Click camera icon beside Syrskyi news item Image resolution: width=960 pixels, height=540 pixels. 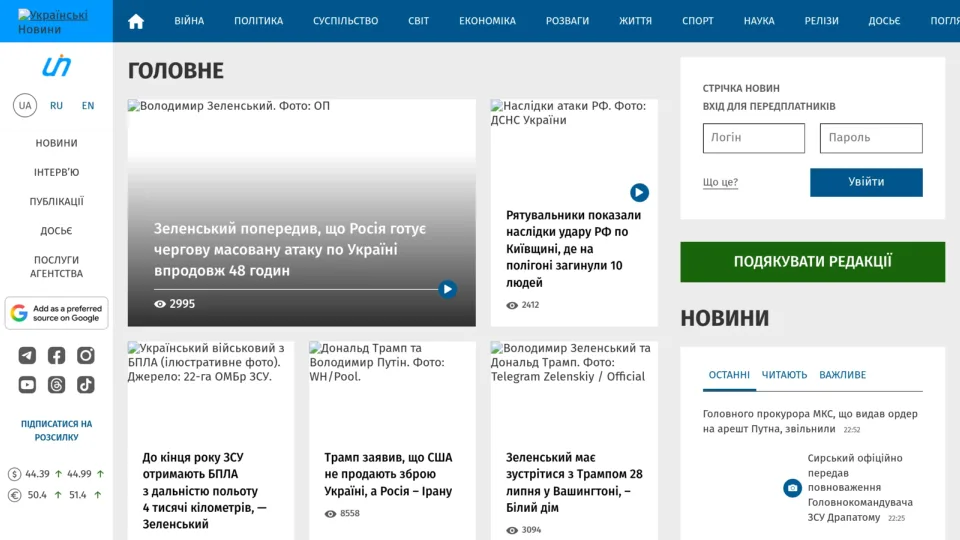pos(792,488)
